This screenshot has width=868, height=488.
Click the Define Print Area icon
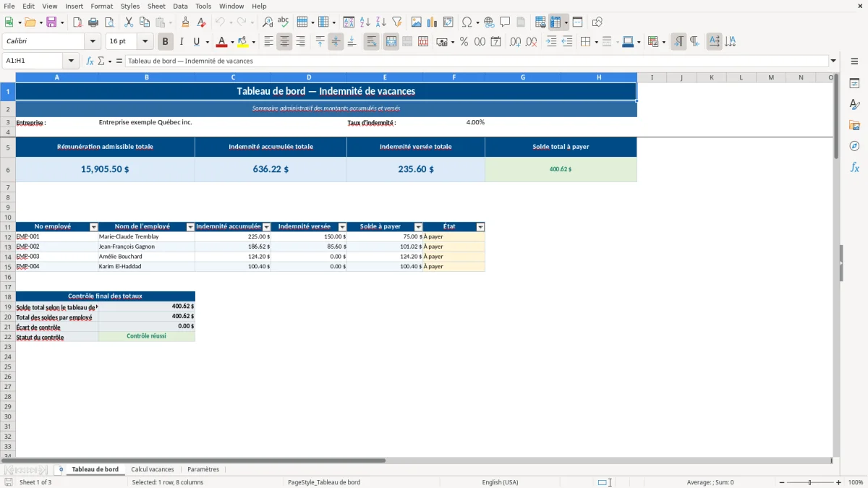tap(540, 22)
